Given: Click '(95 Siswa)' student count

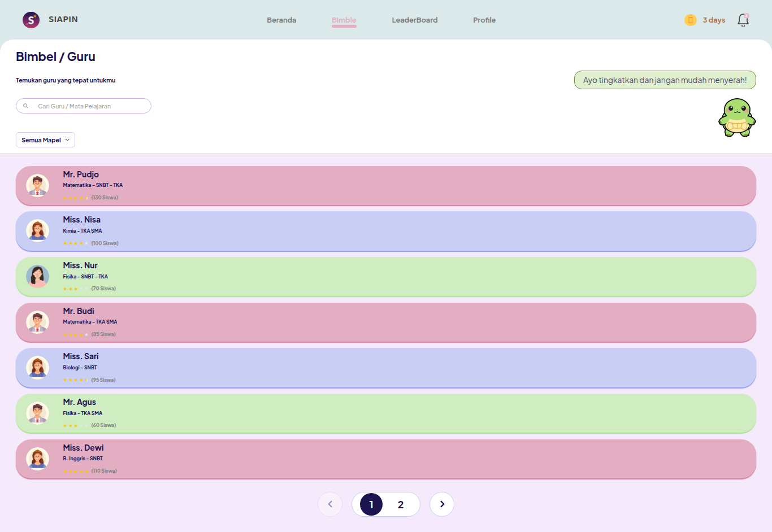Looking at the screenshot, I should (x=103, y=380).
